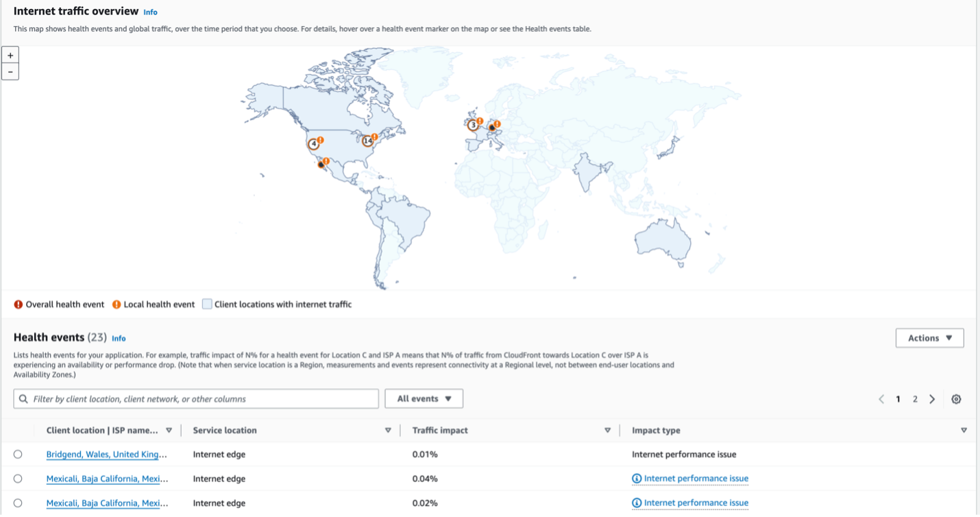
Task: Click the 3 event cluster marker over the UK
Action: pos(473,125)
